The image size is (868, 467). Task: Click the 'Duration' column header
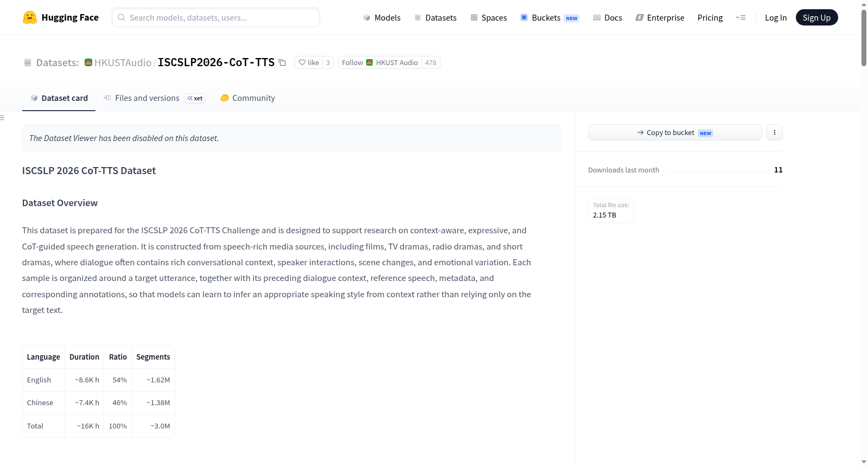pos(84,357)
